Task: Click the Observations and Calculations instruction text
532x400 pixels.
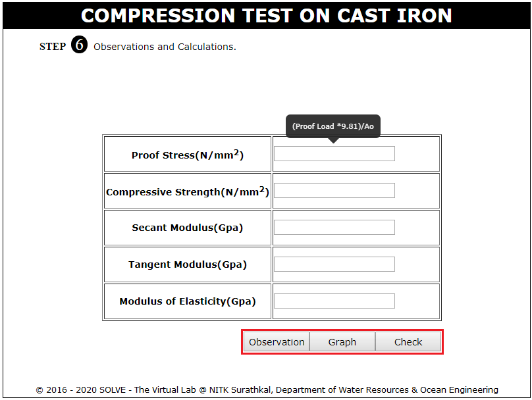Action: click(x=165, y=47)
